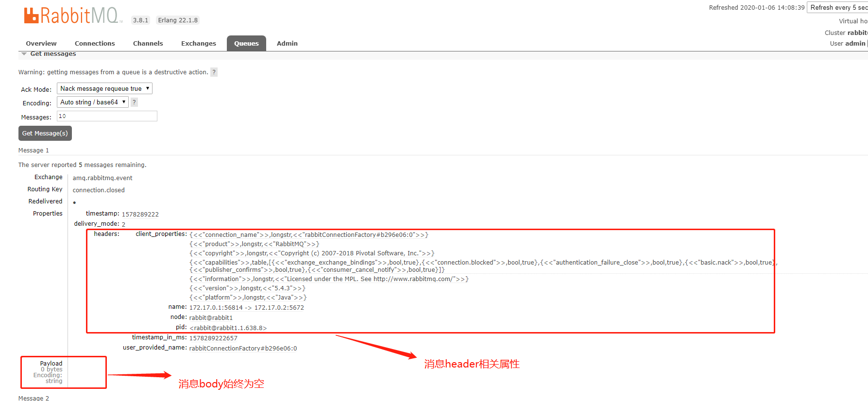Click node value rabbit@rabbit1
The height and width of the screenshot is (401, 868).
[211, 318]
